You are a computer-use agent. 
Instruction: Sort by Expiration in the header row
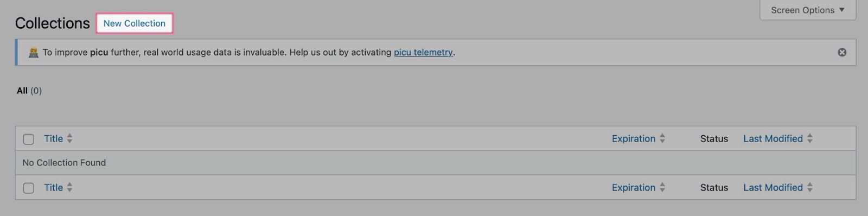click(x=634, y=138)
